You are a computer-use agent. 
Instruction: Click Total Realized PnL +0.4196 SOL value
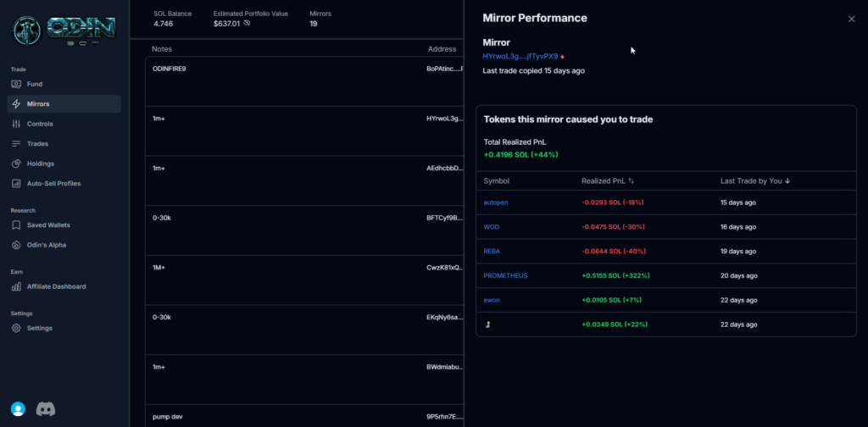521,155
